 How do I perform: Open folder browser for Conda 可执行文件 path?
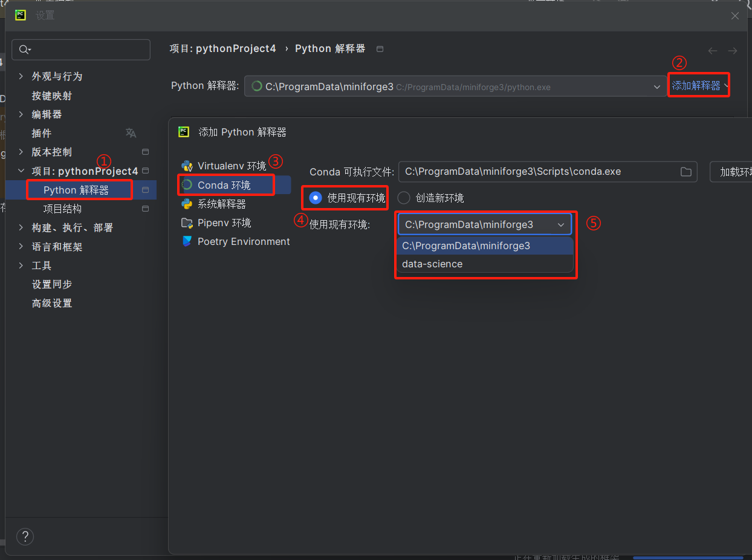tap(686, 172)
